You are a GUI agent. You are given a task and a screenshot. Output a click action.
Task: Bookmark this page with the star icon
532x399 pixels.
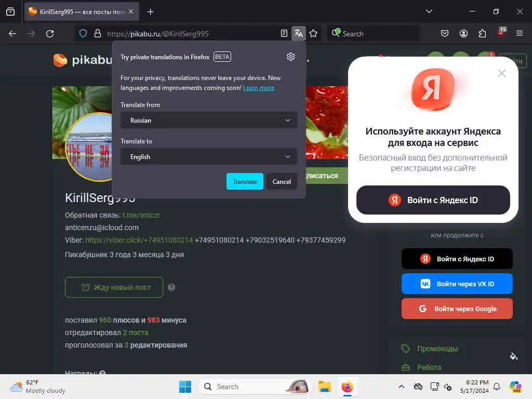(x=313, y=33)
